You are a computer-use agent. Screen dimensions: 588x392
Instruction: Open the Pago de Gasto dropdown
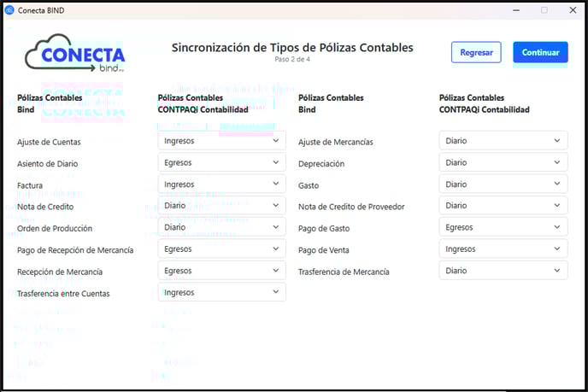click(503, 227)
